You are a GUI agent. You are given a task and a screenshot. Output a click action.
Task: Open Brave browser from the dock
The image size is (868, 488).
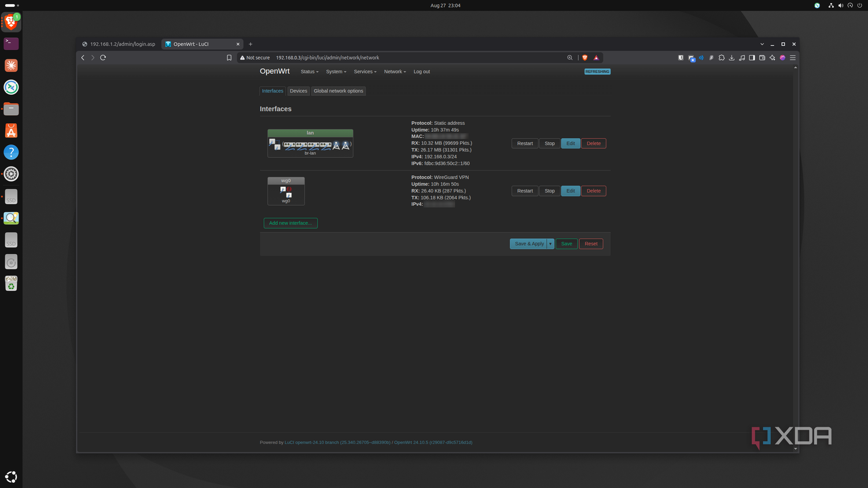pyautogui.click(x=11, y=22)
